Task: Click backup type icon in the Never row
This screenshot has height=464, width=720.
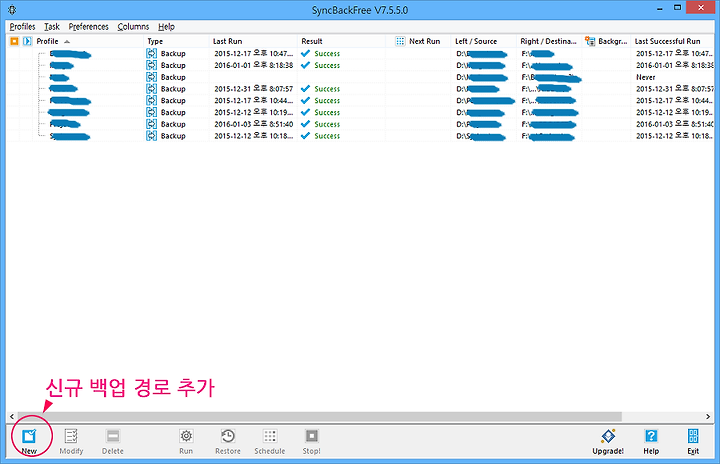Action: 152,77
